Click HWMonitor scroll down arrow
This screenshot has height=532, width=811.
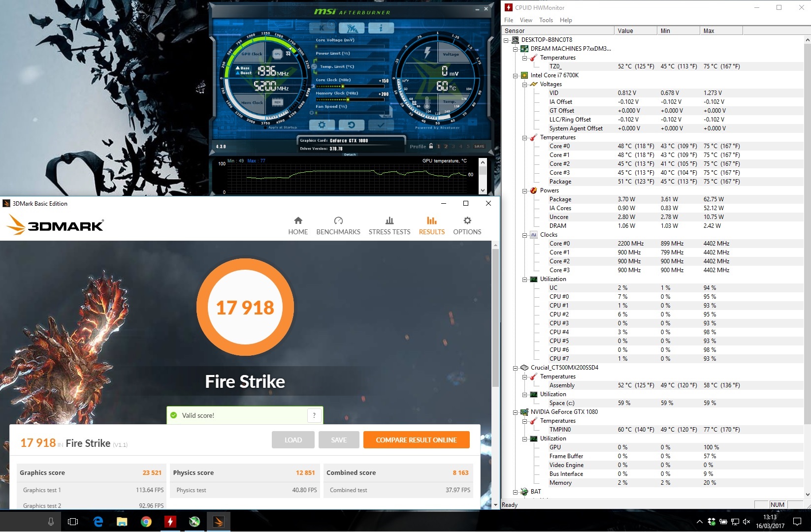(x=807, y=495)
